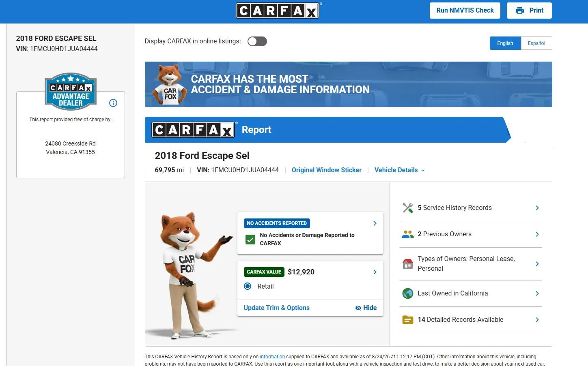588x366 pixels.
Task: Click the Last Owned globe icon
Action: [408, 293]
